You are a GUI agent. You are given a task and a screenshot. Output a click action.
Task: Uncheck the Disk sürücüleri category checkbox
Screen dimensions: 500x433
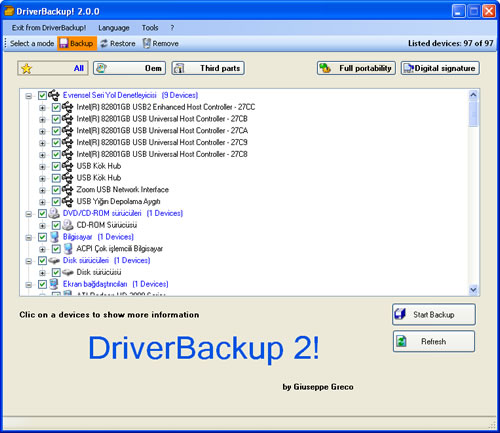[42, 261]
